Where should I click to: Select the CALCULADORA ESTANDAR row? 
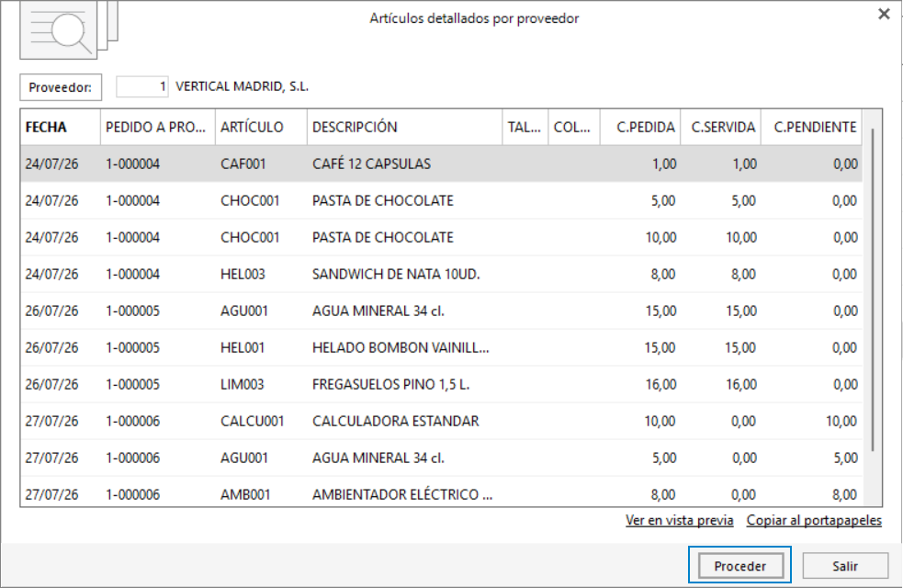coord(441,422)
